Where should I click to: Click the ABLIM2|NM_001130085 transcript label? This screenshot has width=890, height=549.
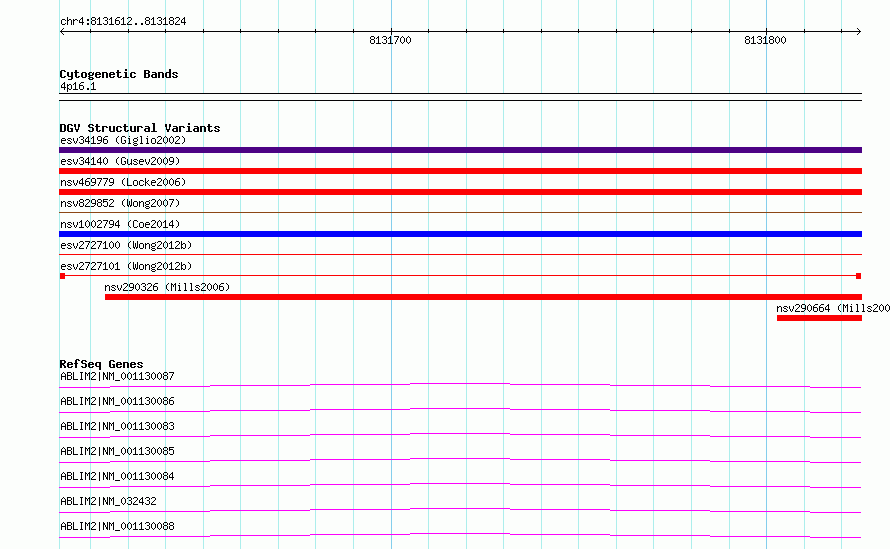(x=117, y=451)
